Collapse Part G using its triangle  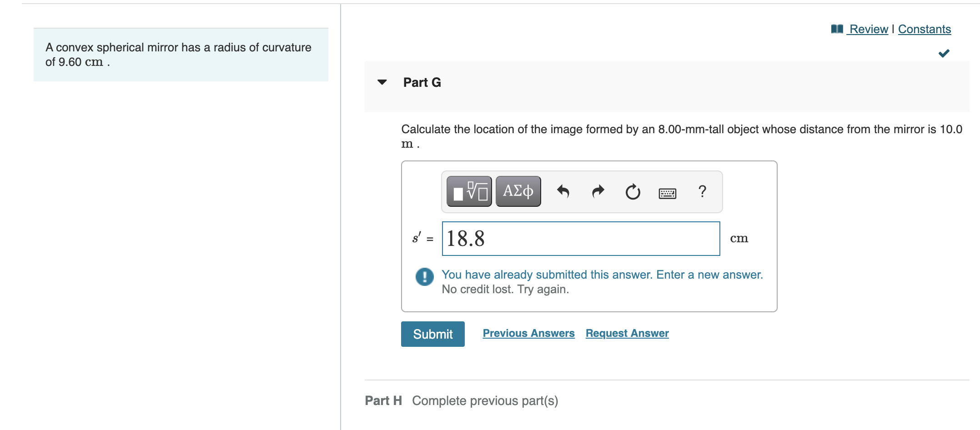(x=382, y=82)
